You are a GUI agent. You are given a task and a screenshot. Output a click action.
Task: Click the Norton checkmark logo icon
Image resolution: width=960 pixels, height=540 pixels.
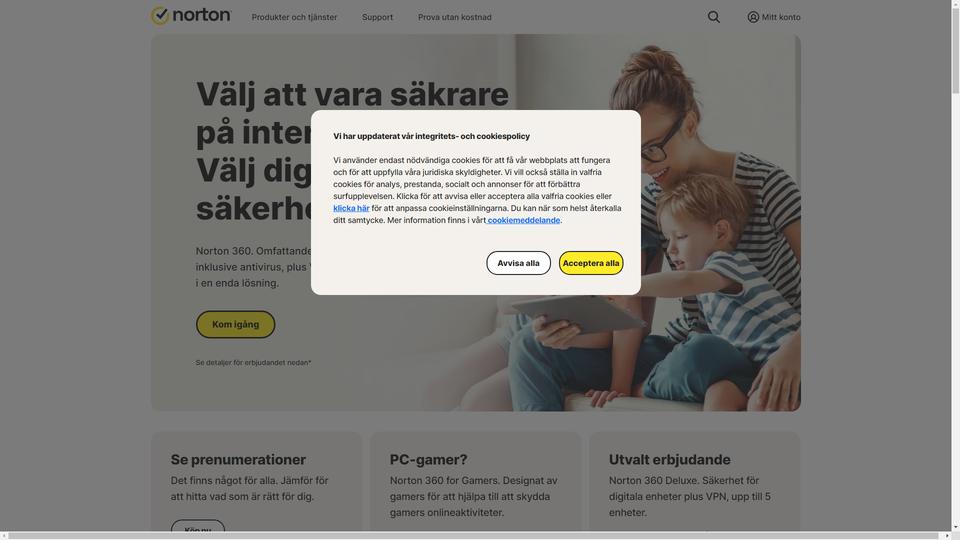coord(160,16)
